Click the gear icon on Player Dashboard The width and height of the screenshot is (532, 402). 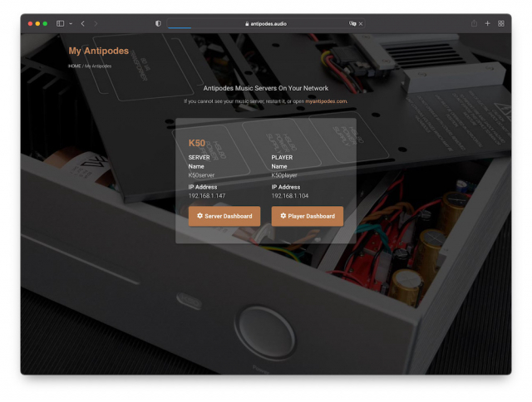283,216
